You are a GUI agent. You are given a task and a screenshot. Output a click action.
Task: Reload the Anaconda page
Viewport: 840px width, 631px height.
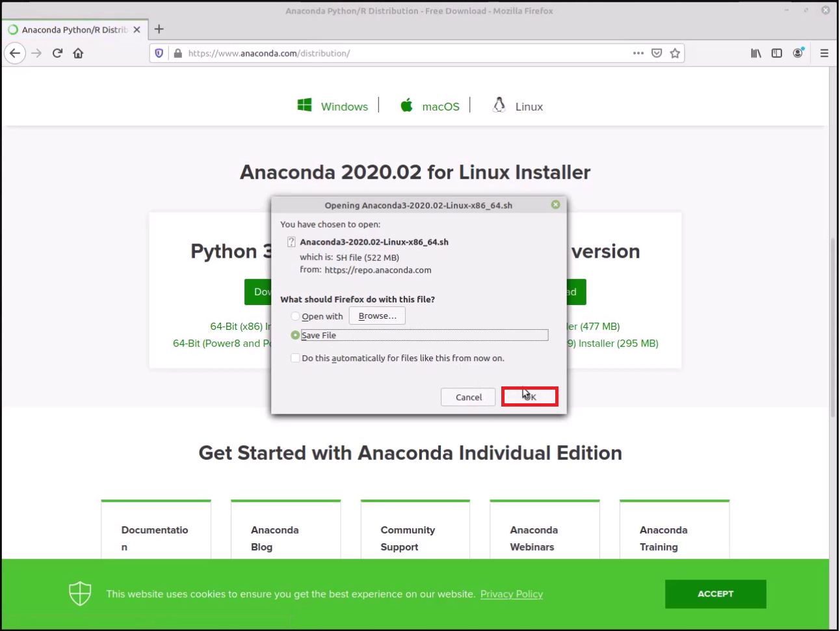pos(57,53)
